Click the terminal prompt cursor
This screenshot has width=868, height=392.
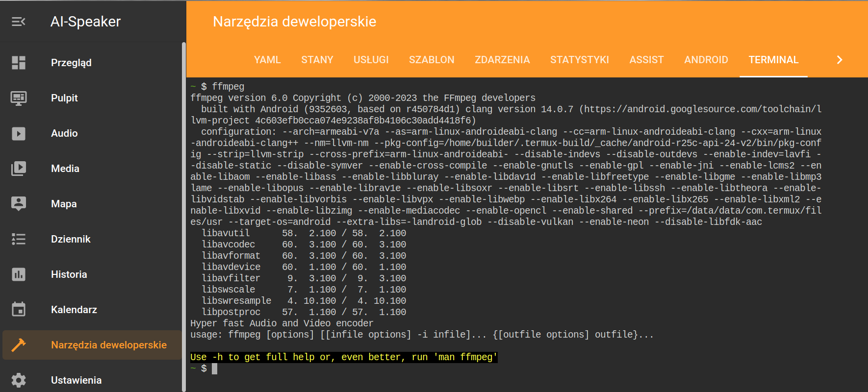pyautogui.click(x=214, y=368)
